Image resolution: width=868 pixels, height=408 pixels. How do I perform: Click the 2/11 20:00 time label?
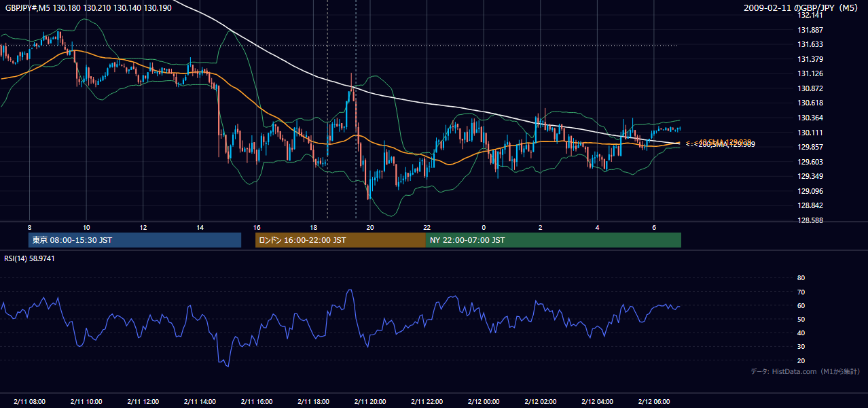pyautogui.click(x=369, y=402)
